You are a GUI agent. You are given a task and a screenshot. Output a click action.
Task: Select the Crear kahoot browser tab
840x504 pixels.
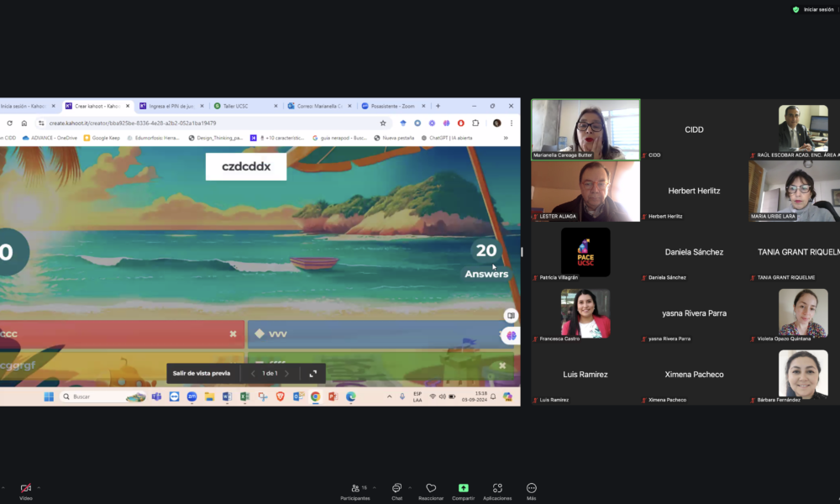pos(97,106)
